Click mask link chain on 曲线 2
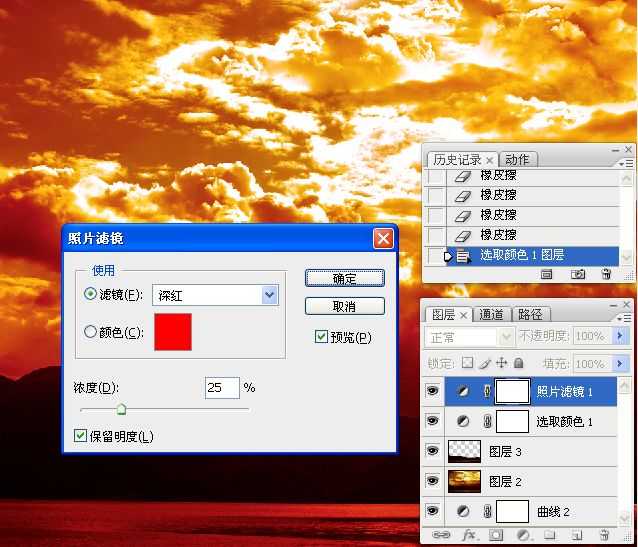Screen dimensions: 638x547 pyautogui.click(x=487, y=512)
